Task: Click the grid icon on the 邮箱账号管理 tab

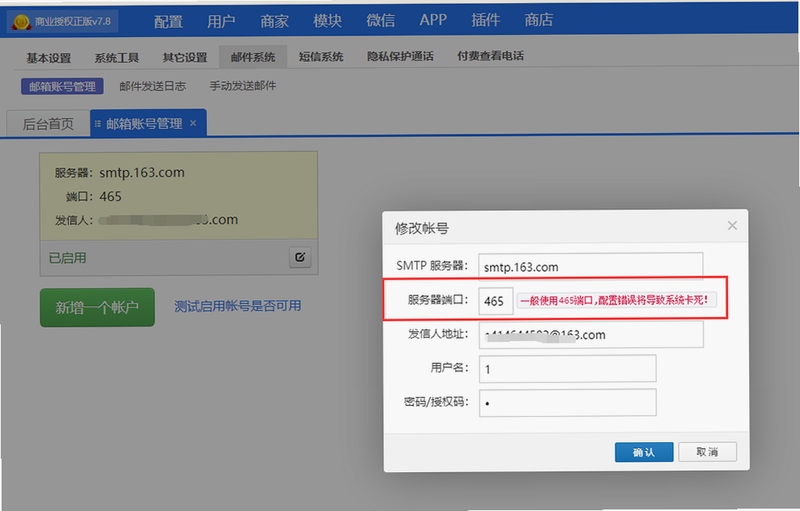Action: 98,123
